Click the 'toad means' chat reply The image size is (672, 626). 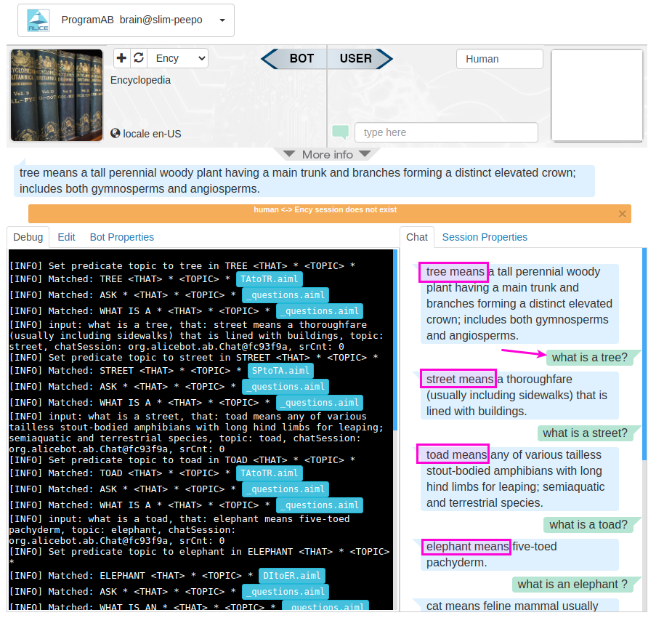coord(519,478)
